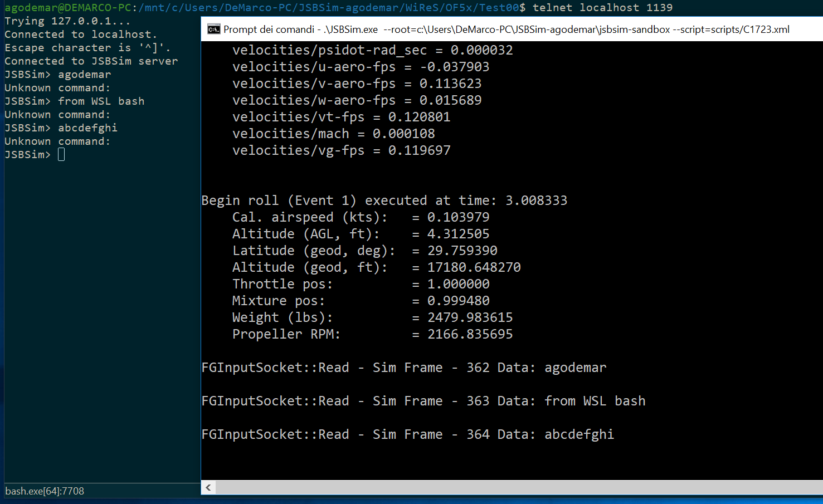The image size is (823, 504).
Task: Click the 'telnet localhost 1139' command text
Action: 602,7
